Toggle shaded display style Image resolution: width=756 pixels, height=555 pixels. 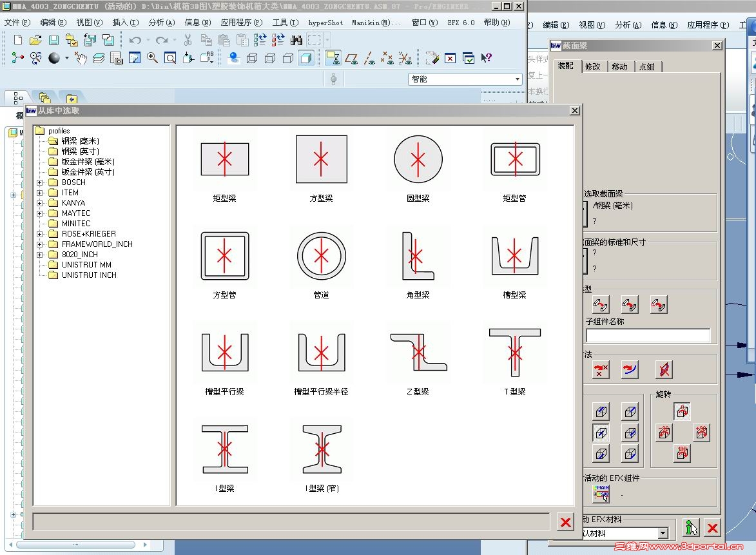click(305, 59)
